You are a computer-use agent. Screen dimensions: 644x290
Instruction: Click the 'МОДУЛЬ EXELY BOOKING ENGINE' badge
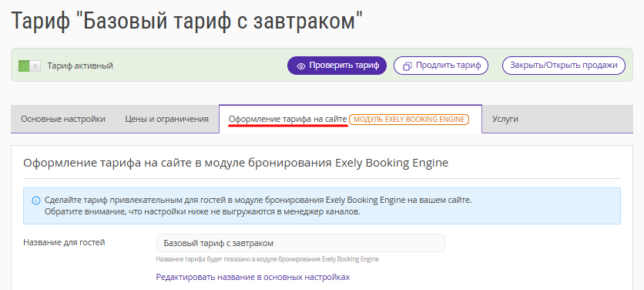409,120
